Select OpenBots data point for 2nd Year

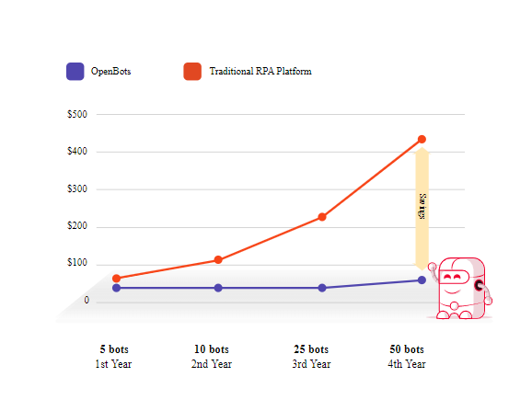coord(218,288)
